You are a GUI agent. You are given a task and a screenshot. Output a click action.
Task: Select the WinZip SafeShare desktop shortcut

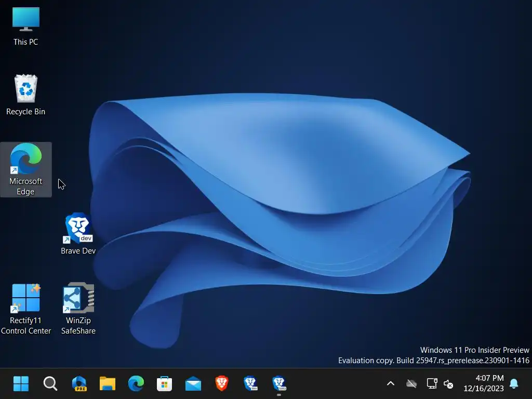tap(78, 309)
